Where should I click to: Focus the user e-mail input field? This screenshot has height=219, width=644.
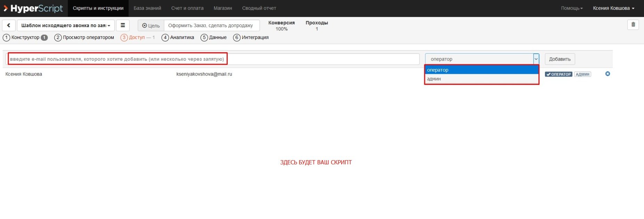213,59
